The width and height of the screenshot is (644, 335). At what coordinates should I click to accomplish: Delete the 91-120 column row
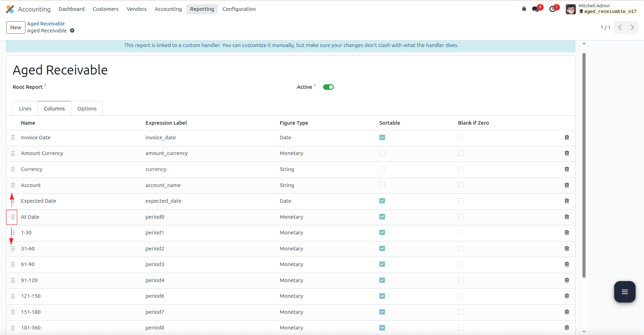(x=567, y=280)
